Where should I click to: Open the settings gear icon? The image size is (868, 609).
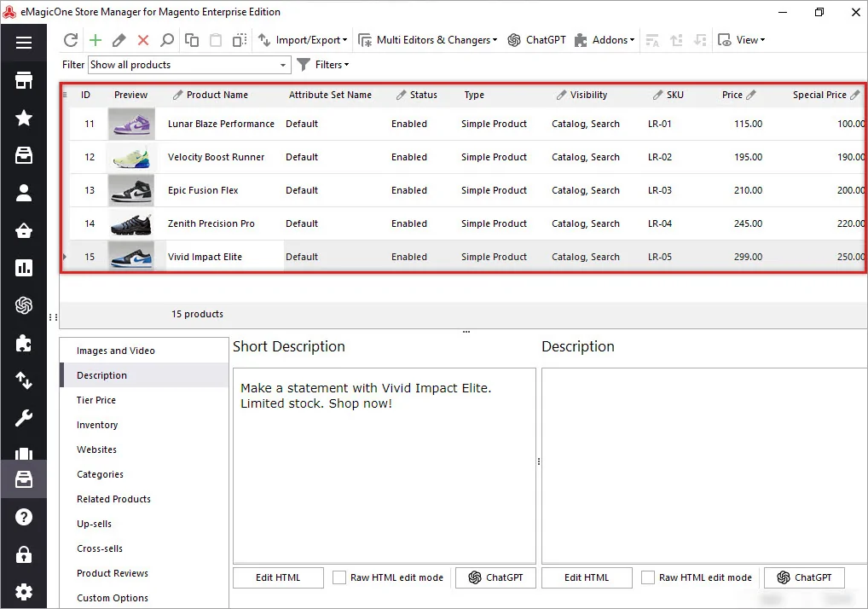[x=23, y=592]
